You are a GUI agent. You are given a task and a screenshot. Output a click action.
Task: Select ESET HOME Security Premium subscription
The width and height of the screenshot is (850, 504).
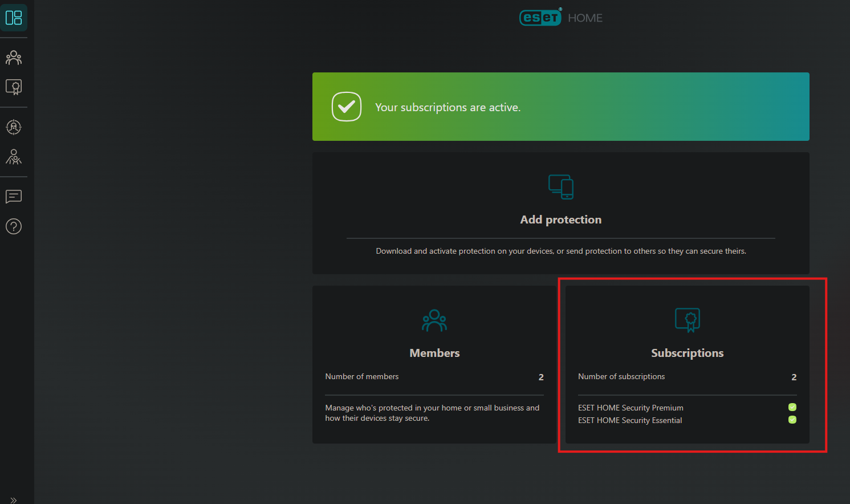(630, 407)
